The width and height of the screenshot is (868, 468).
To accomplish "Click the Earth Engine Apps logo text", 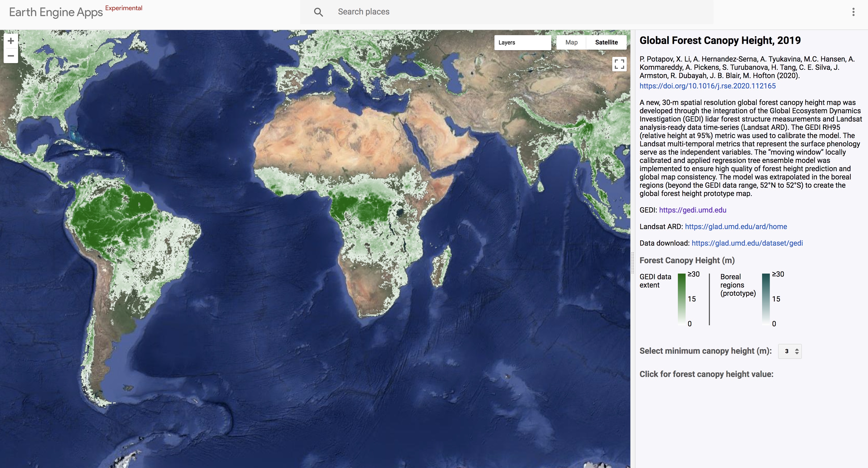I will tap(56, 12).
